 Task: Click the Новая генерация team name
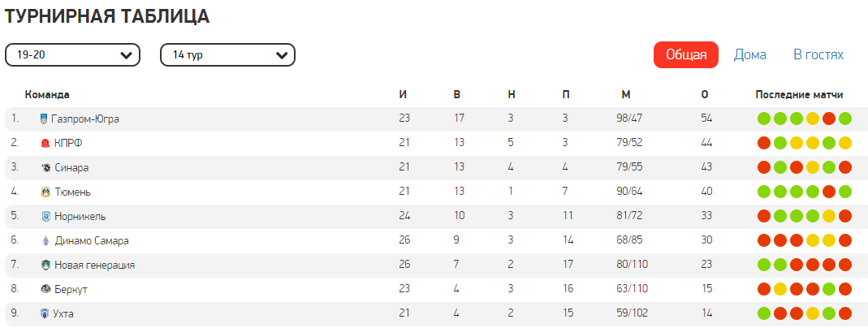pyautogui.click(x=95, y=265)
